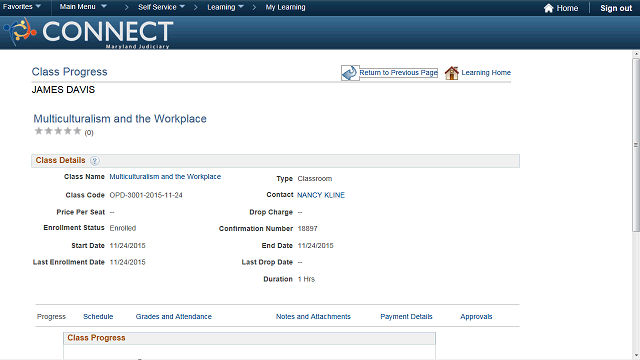640x360 pixels.
Task: Open the Grades and Attendance tab
Action: 173,317
